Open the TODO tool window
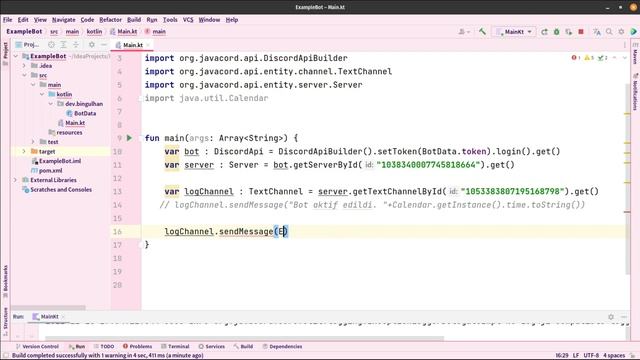This screenshot has width=640, height=360. [104, 347]
